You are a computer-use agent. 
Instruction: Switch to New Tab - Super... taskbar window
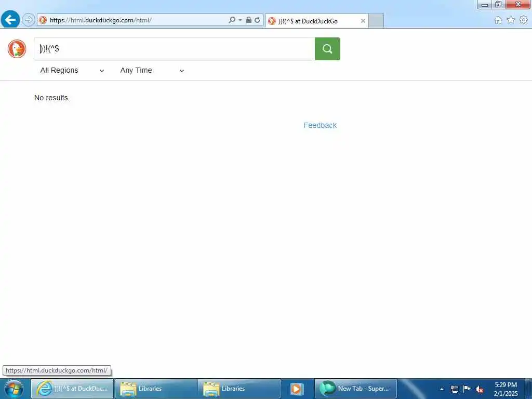click(x=356, y=389)
